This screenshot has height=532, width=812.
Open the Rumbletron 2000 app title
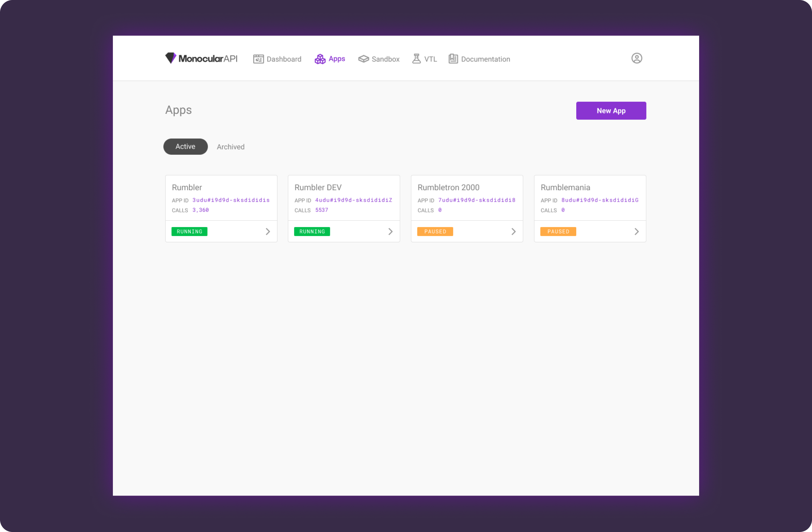pos(449,187)
